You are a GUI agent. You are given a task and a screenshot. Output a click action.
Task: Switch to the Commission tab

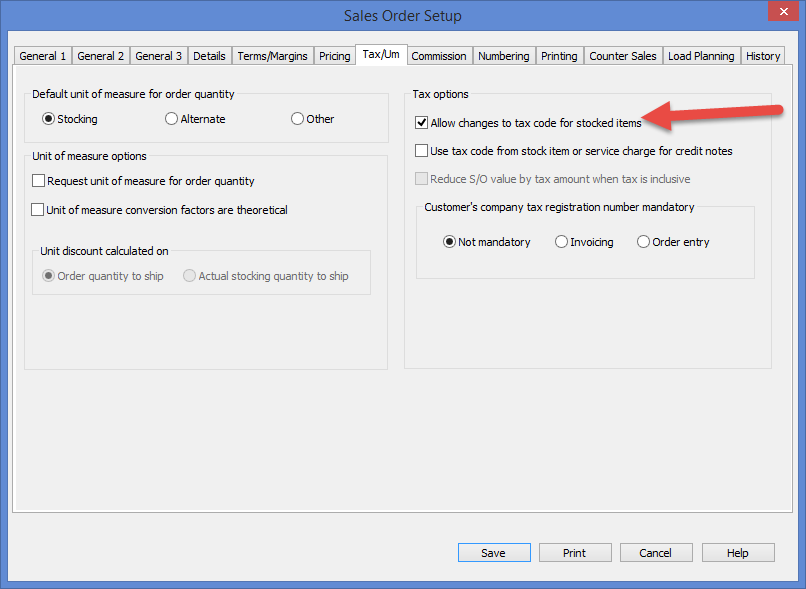pyautogui.click(x=438, y=56)
